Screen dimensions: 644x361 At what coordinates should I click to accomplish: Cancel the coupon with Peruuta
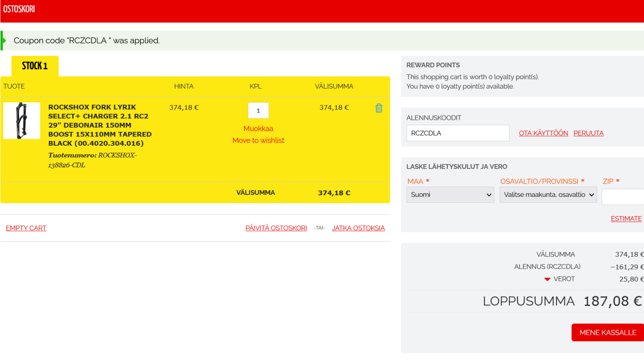[x=588, y=133]
